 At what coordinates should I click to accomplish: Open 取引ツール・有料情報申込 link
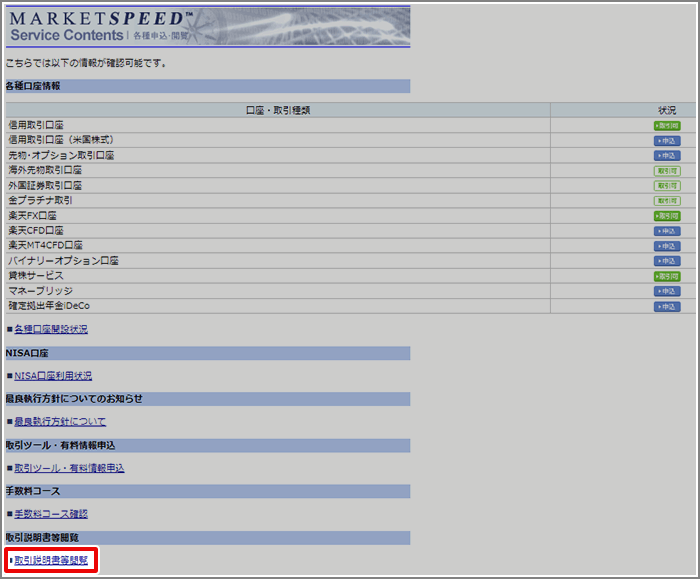(69, 468)
